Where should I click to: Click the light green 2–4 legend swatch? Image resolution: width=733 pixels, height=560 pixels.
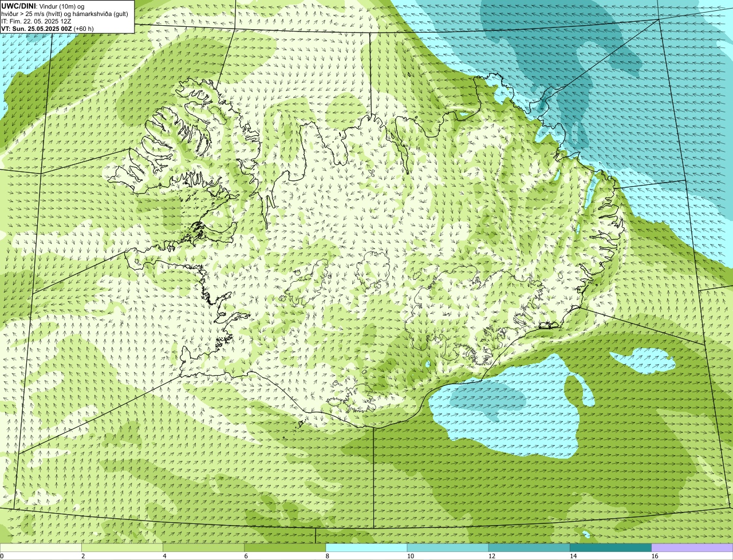[123, 547]
